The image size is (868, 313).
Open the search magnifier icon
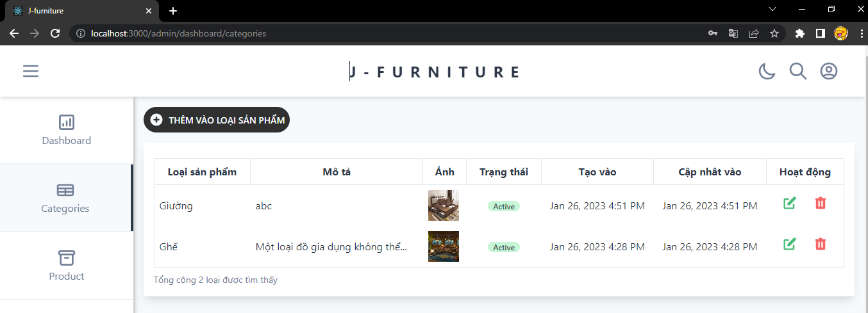[798, 71]
